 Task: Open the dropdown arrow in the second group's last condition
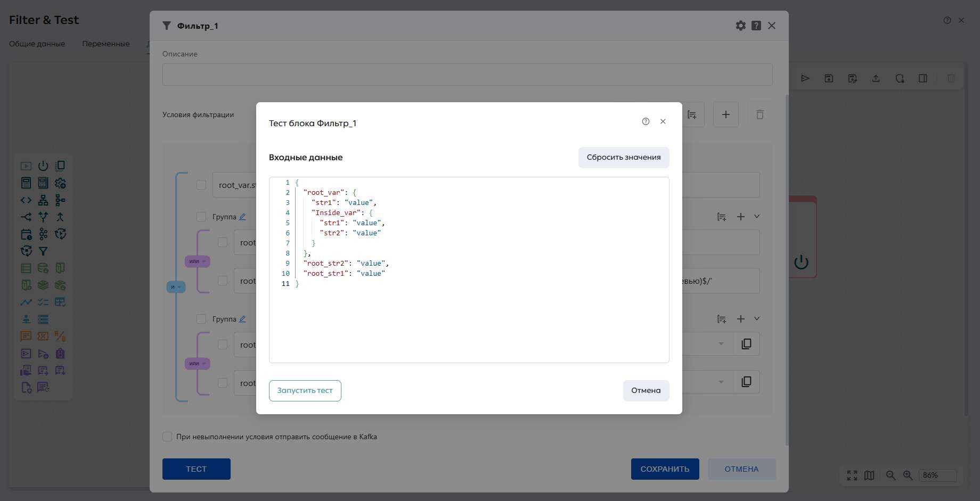tap(721, 382)
